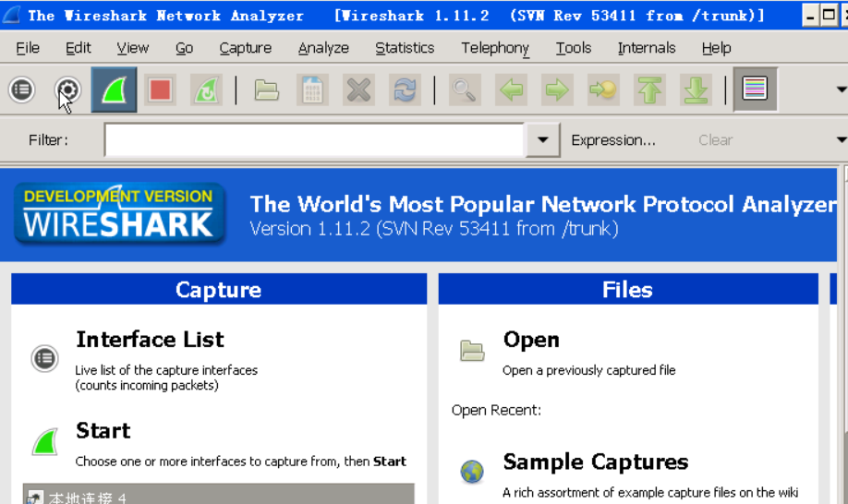Click the welcome page vertical scrollbar
Image resolution: width=848 pixels, height=504 pixels.
click(844, 335)
